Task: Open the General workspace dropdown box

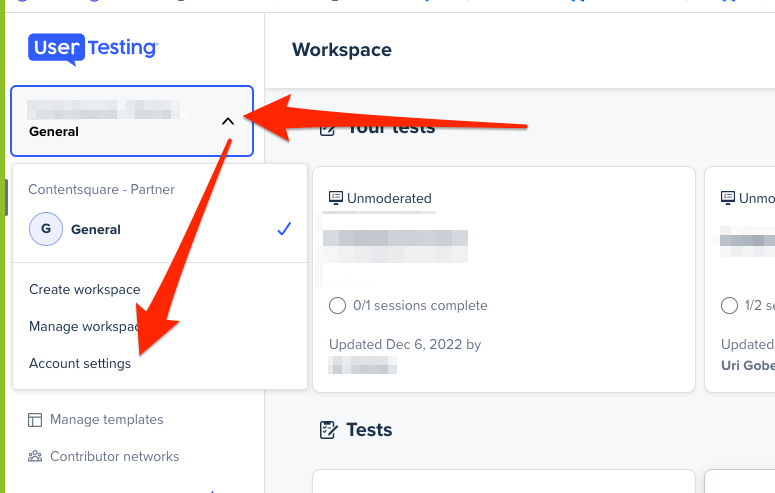Action: 132,121
